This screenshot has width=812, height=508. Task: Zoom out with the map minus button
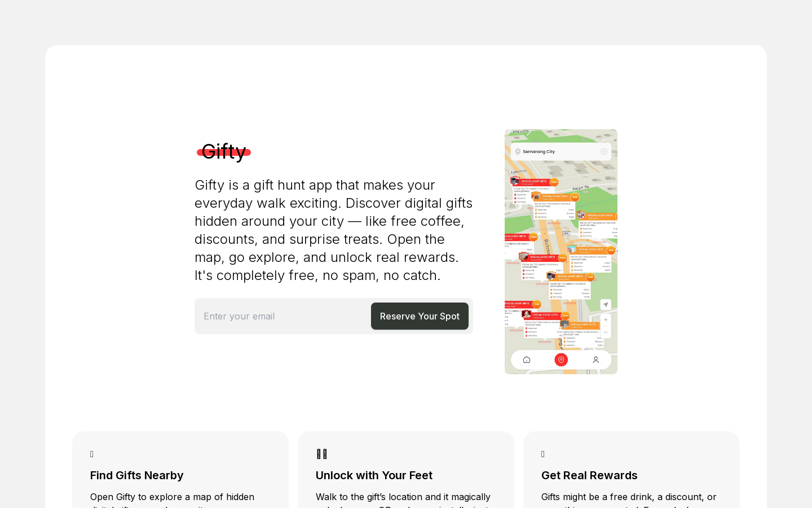click(x=606, y=332)
